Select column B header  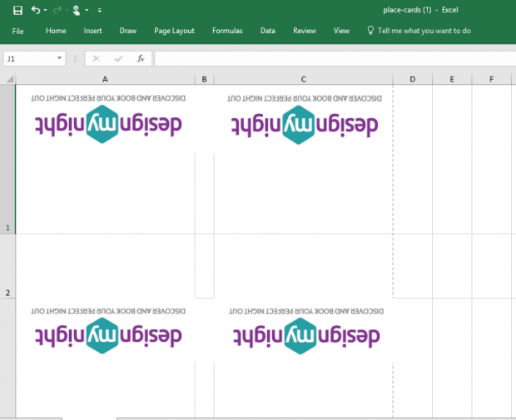tap(204, 79)
